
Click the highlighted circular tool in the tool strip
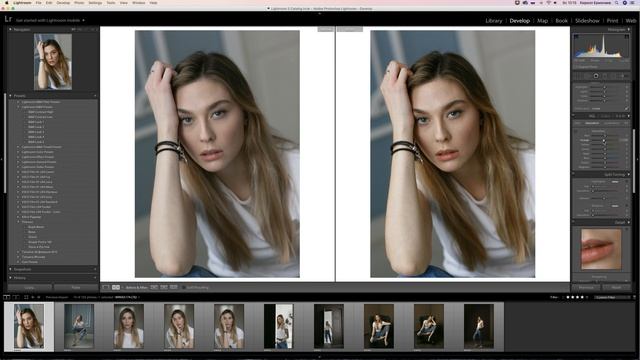pyautogui.click(x=596, y=76)
